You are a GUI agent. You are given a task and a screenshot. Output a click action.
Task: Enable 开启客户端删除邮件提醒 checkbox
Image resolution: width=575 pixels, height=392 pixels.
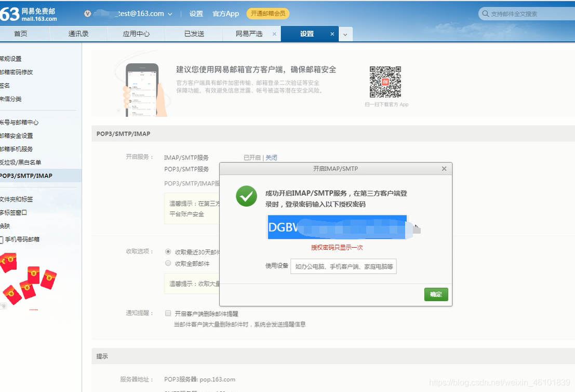tap(168, 313)
